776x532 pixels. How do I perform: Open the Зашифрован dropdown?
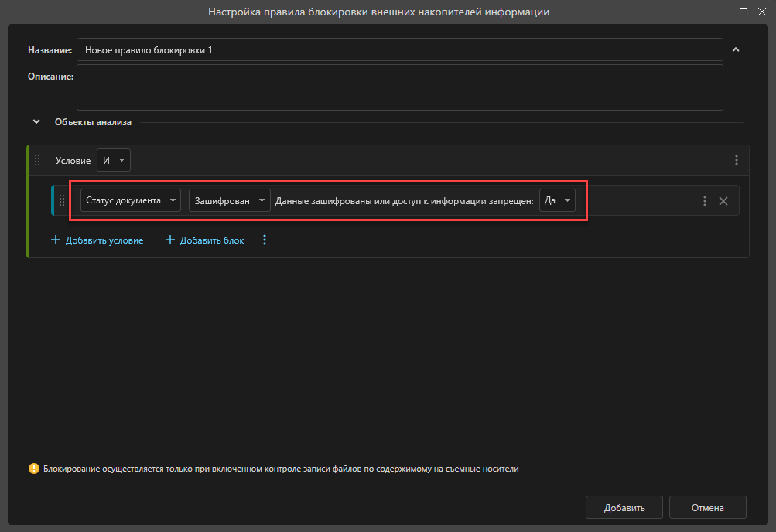click(x=230, y=200)
